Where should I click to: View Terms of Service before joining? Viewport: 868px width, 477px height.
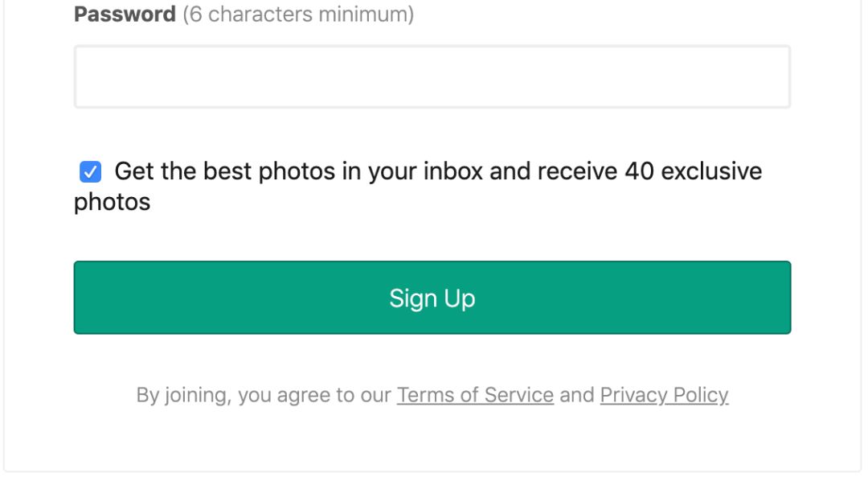(x=475, y=395)
